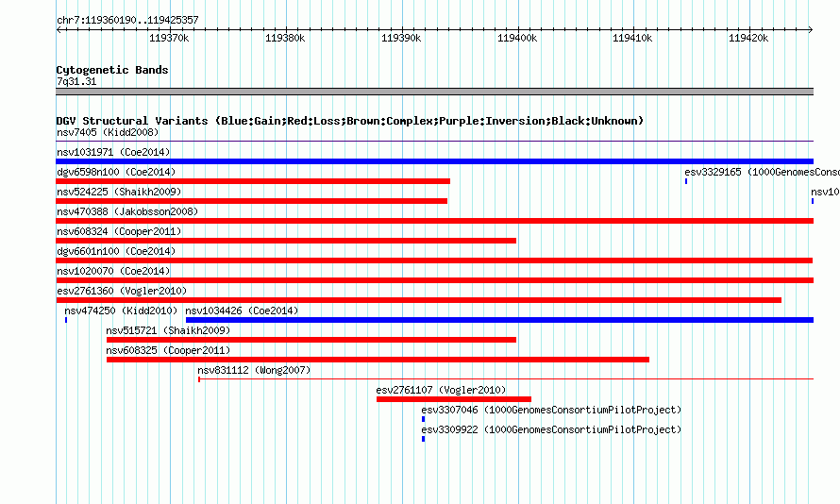Click the esv2761360 (Vogler2010) label
Image resolution: width=840 pixels, height=504 pixels.
(122, 291)
